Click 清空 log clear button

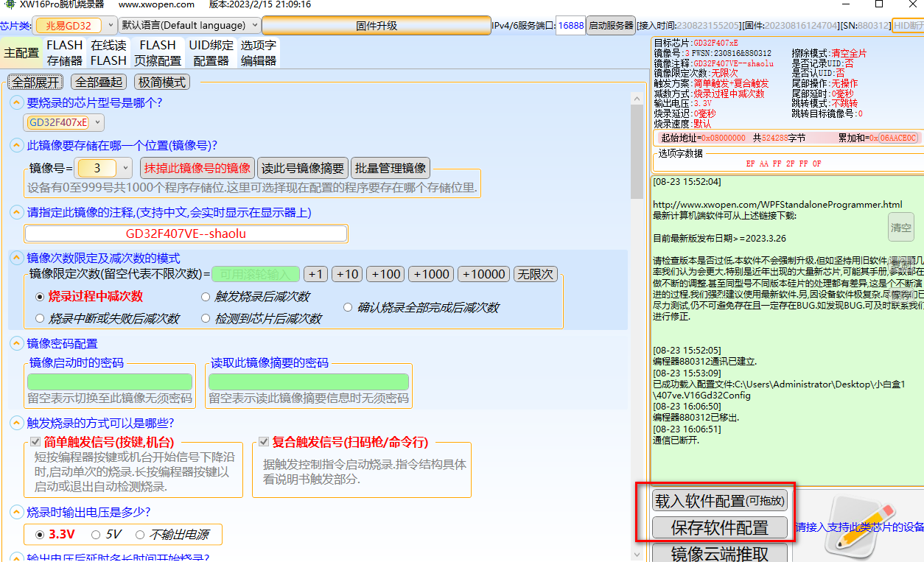point(900,228)
